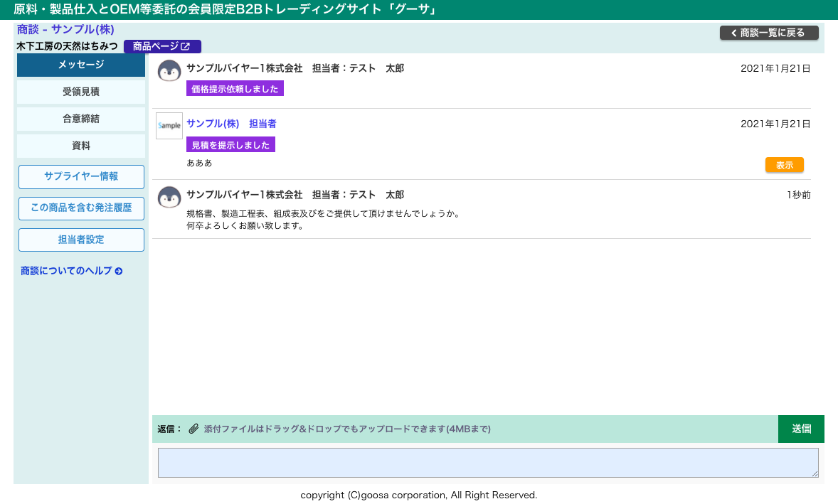Open 商品ページ in external page
The width and height of the screenshot is (838, 504).
click(162, 46)
